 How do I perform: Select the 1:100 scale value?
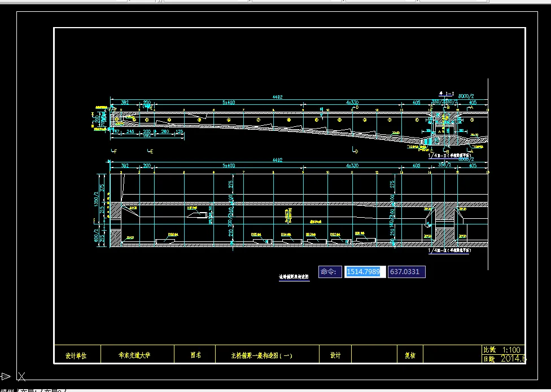click(x=511, y=350)
